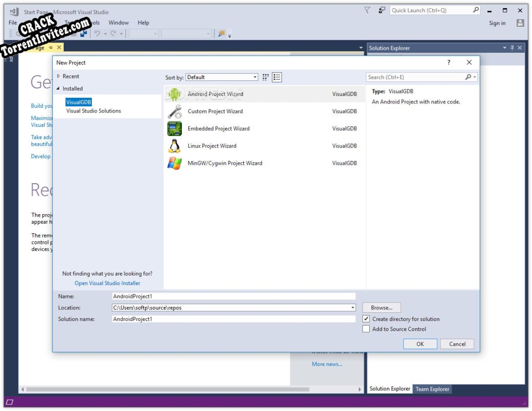Click the New Project help question mark
This screenshot has height=411, width=532.
[x=449, y=62]
